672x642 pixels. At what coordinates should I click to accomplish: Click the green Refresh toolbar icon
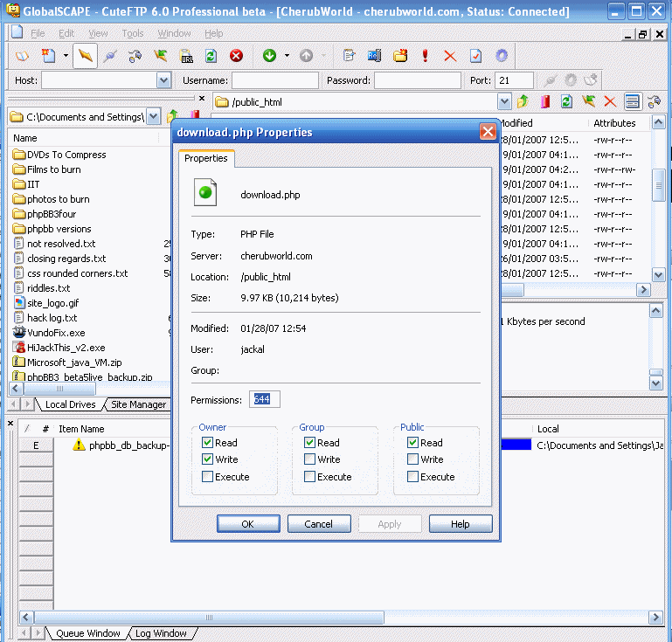tap(211, 56)
